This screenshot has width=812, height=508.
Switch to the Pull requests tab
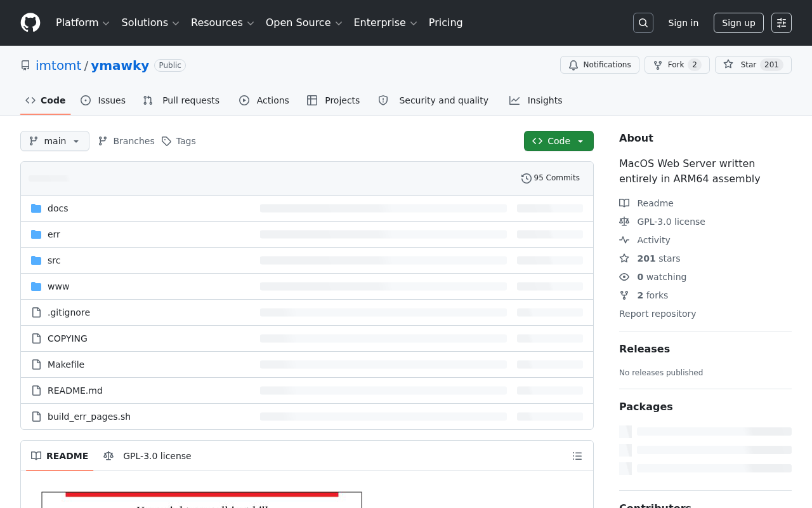click(x=181, y=100)
